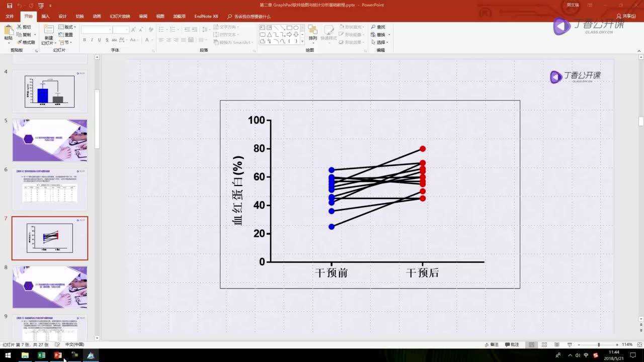Toggle the Comments (批注) pane
Viewport: 644px width, 362px height.
click(511, 345)
